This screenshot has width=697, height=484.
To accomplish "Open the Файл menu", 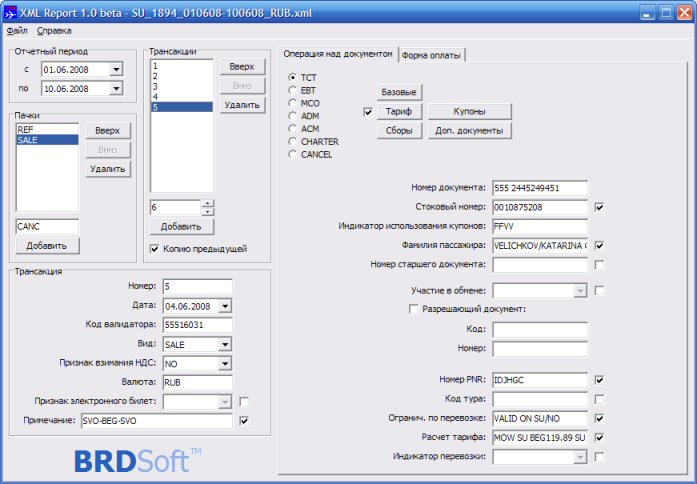I will tap(17, 31).
